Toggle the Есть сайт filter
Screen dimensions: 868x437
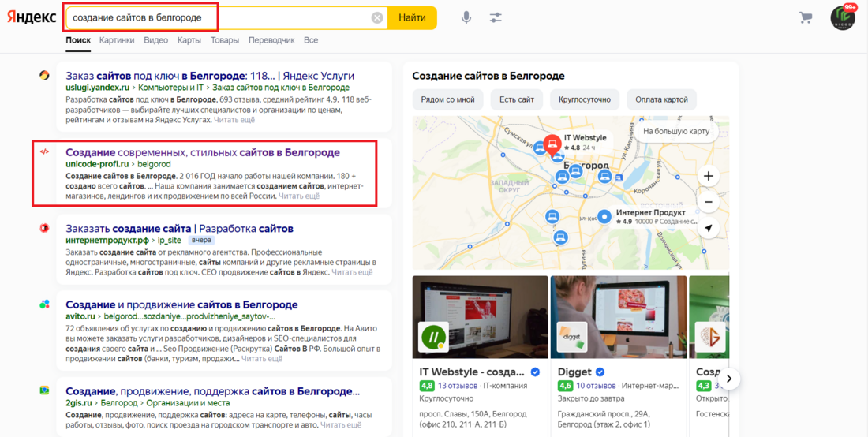click(517, 99)
